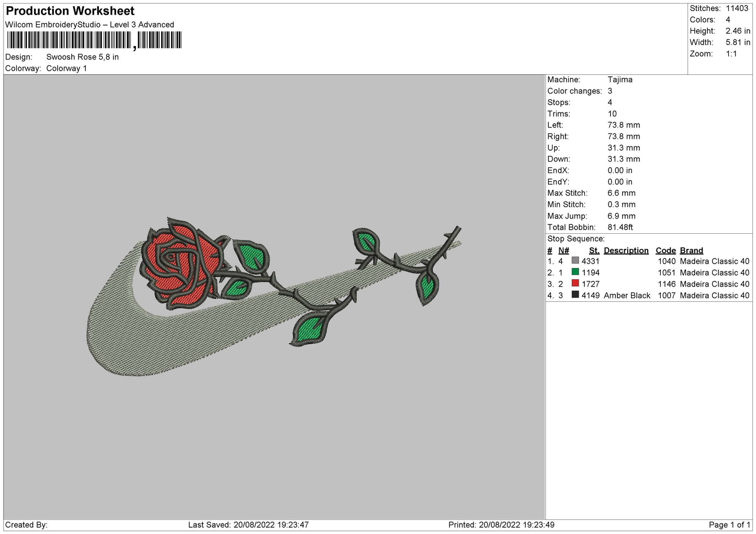
Task: Click the 'Colorway 1' value
Action: 66,69
